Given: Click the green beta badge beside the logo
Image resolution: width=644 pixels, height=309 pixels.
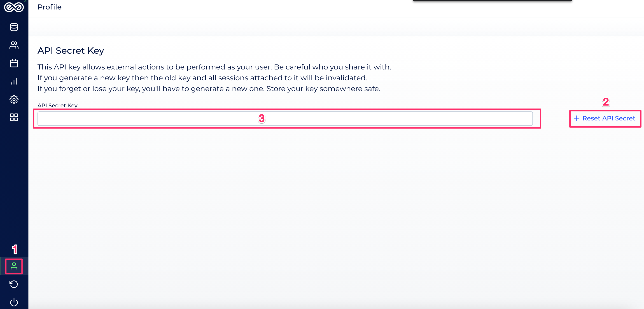Looking at the screenshot, I should [x=25, y=1].
